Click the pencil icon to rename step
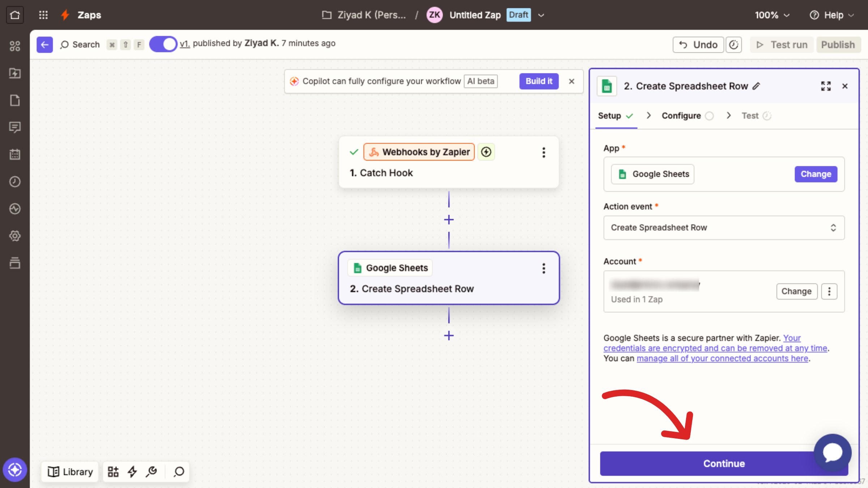 pos(756,86)
